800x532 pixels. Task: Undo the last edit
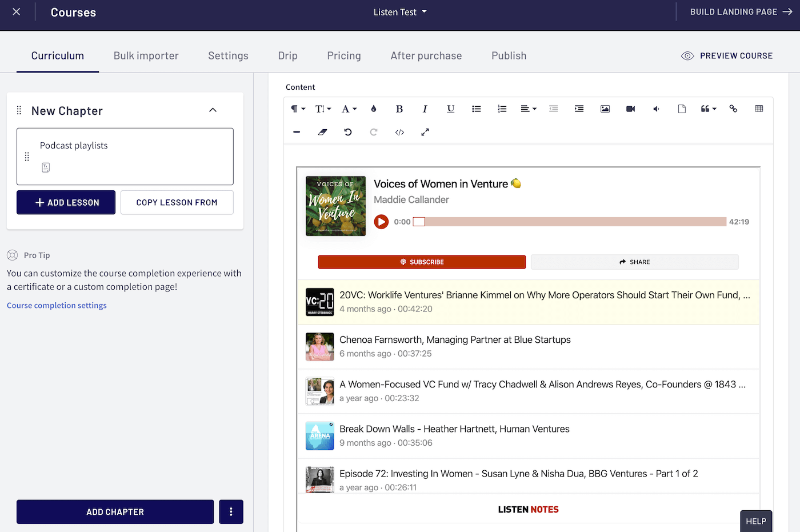(347, 132)
